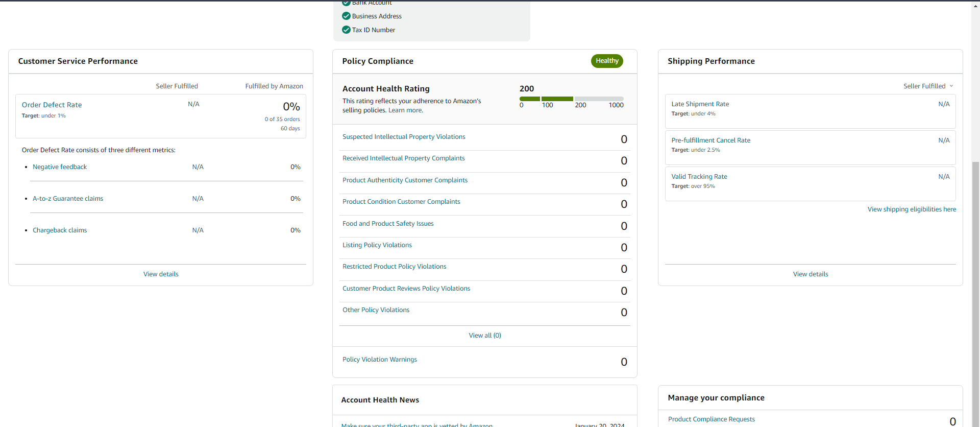Image resolution: width=980 pixels, height=427 pixels.
Task: Click the Tax ID Number green checkmark icon
Action: point(346,30)
